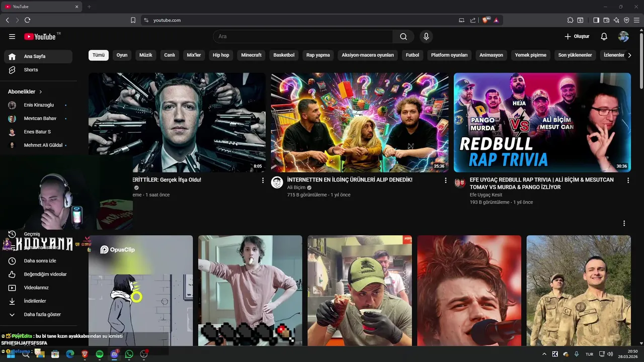
Task: Open the Ali Biçim channel avatar
Action: tap(277, 183)
